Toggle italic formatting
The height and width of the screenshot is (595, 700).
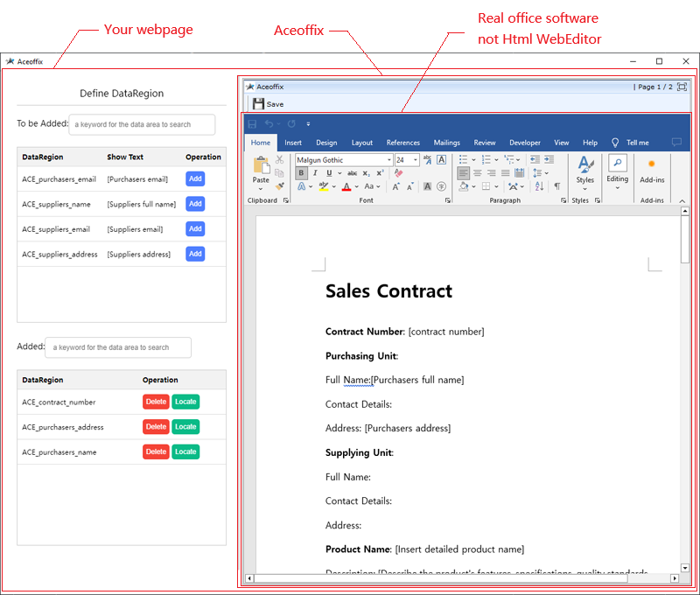[314, 172]
